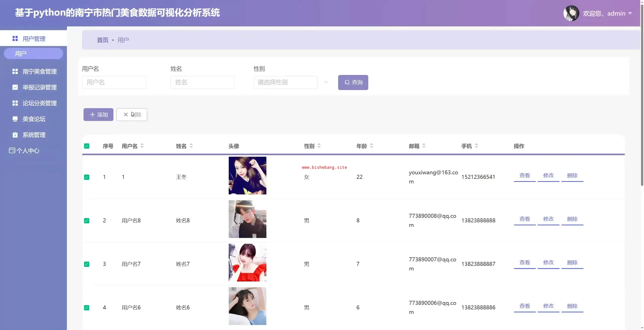Go to 首页 in breadcrumb
This screenshot has height=330, width=644.
103,40
